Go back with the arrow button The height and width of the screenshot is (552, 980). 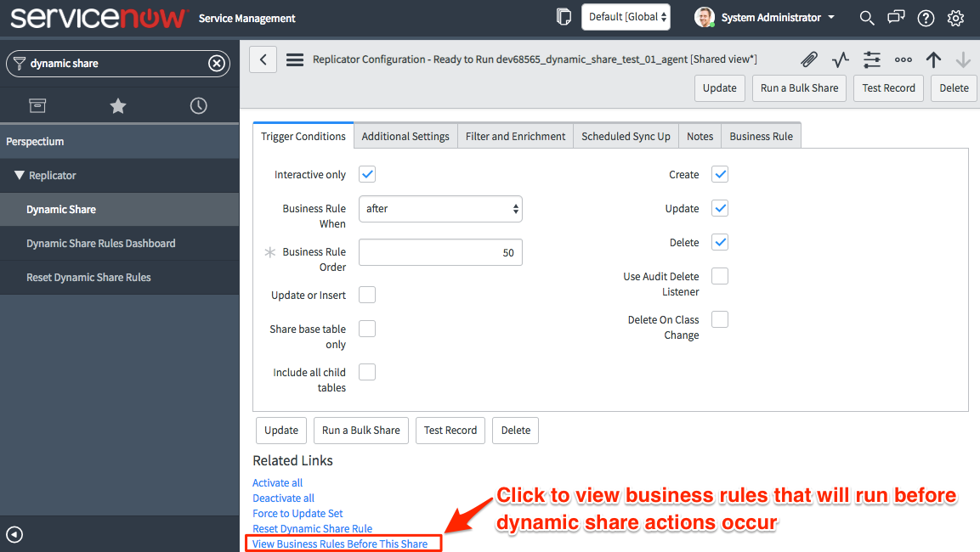[x=263, y=59]
